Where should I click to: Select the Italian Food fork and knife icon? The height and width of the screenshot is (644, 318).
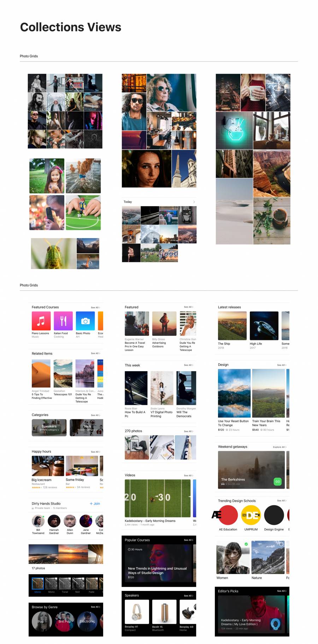(63, 321)
